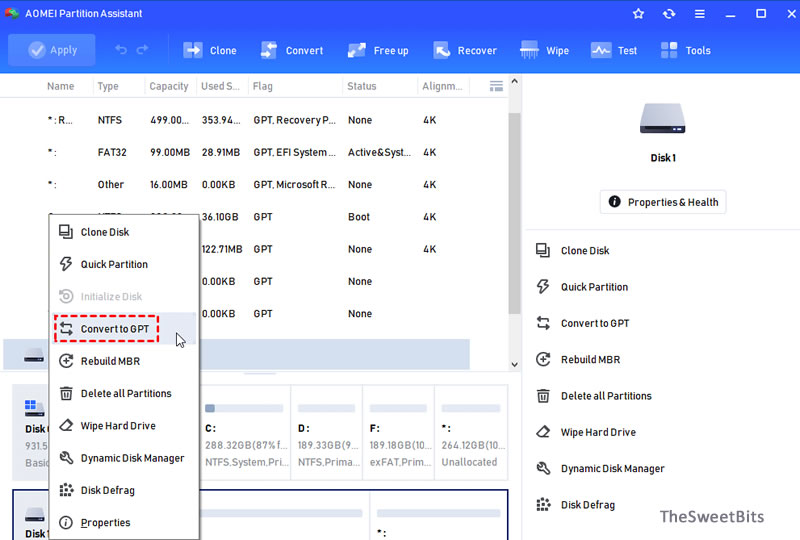The width and height of the screenshot is (800, 540).
Task: Click the Apply button
Action: tap(52, 50)
